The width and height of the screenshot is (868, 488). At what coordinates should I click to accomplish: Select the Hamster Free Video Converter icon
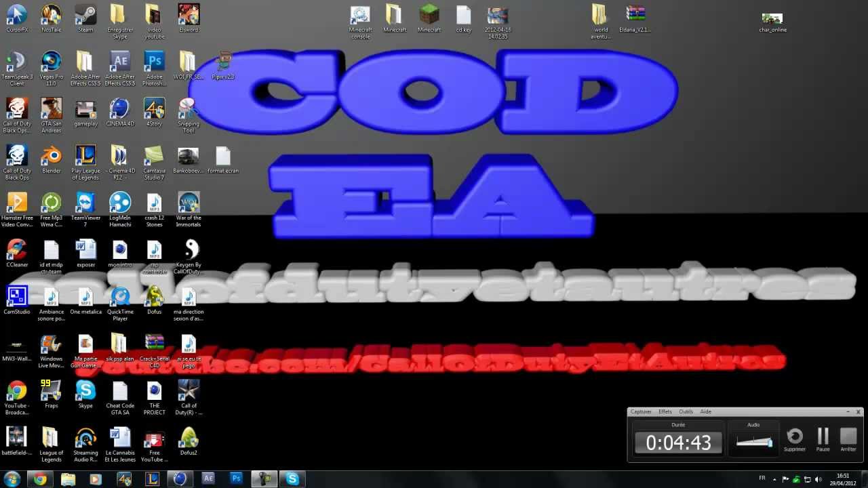[17, 209]
